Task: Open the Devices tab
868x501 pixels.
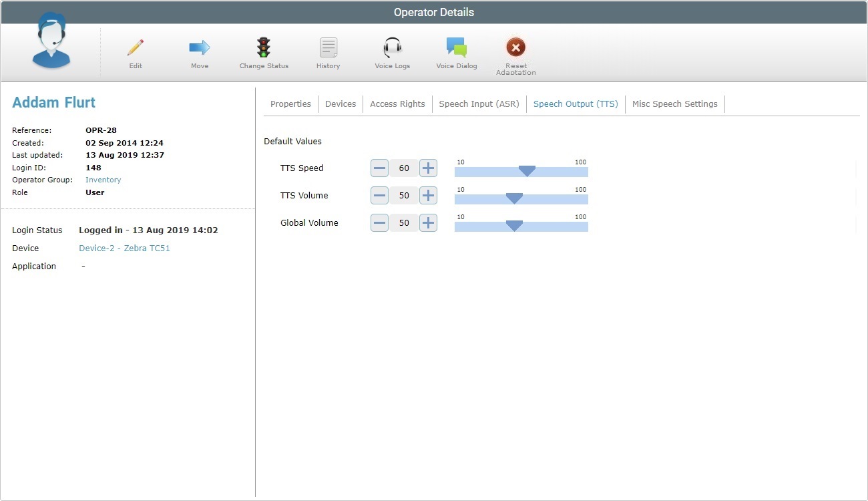Action: coord(341,104)
